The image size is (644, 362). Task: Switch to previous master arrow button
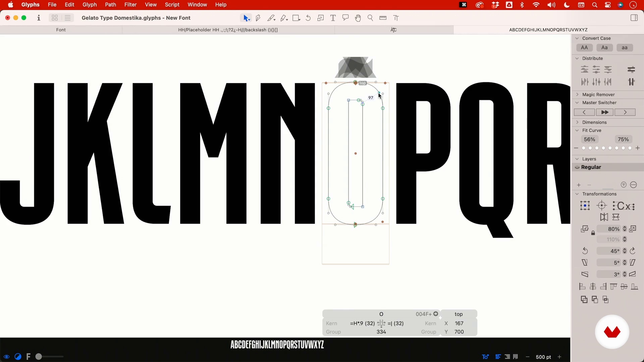584,112
